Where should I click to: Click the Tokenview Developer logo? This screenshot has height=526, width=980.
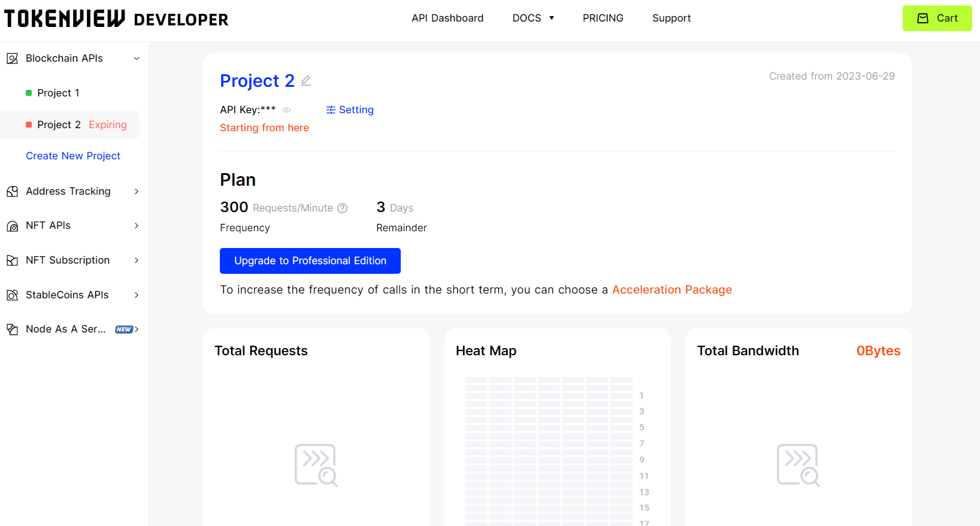coord(116,19)
